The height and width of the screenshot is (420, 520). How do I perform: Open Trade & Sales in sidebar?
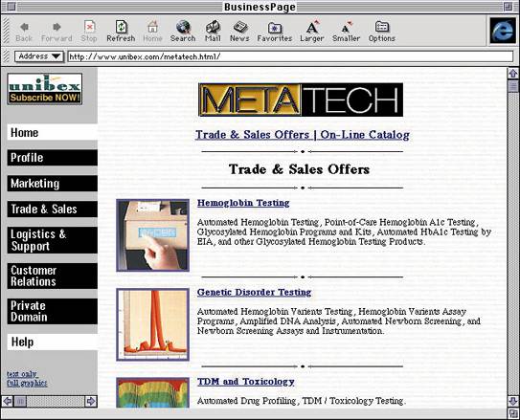point(52,209)
